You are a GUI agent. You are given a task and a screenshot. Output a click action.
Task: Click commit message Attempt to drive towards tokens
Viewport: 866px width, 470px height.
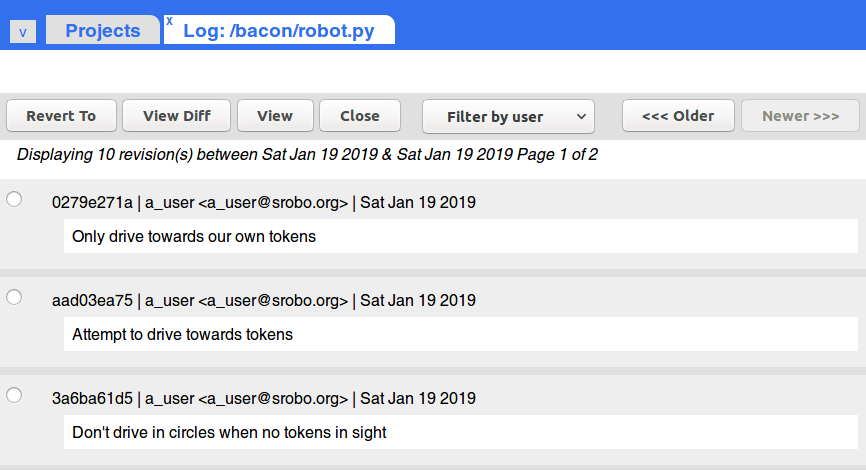(x=182, y=334)
